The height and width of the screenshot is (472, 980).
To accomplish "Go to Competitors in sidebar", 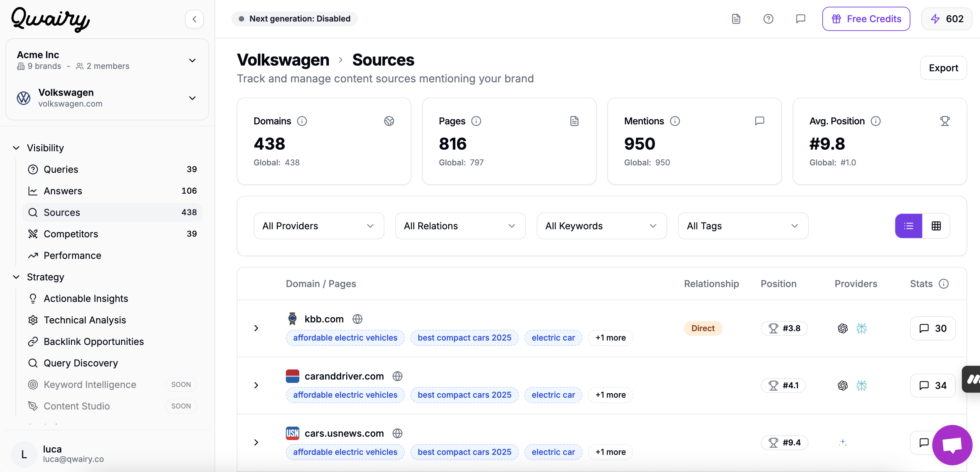I will pos(112,234).
